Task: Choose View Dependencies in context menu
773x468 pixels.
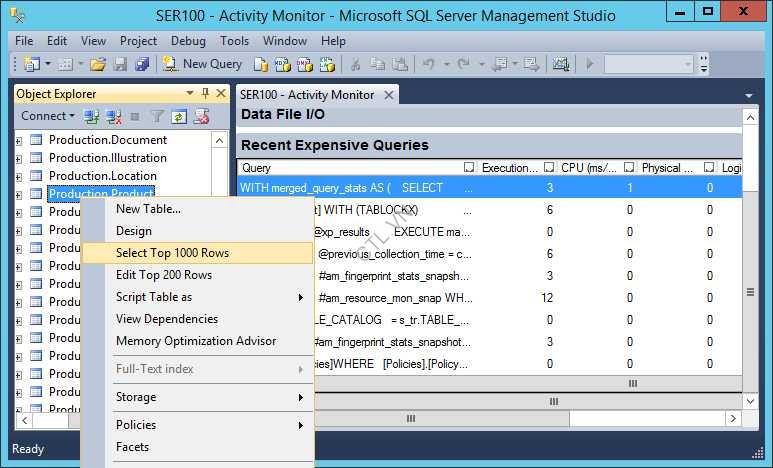Action: (197, 319)
